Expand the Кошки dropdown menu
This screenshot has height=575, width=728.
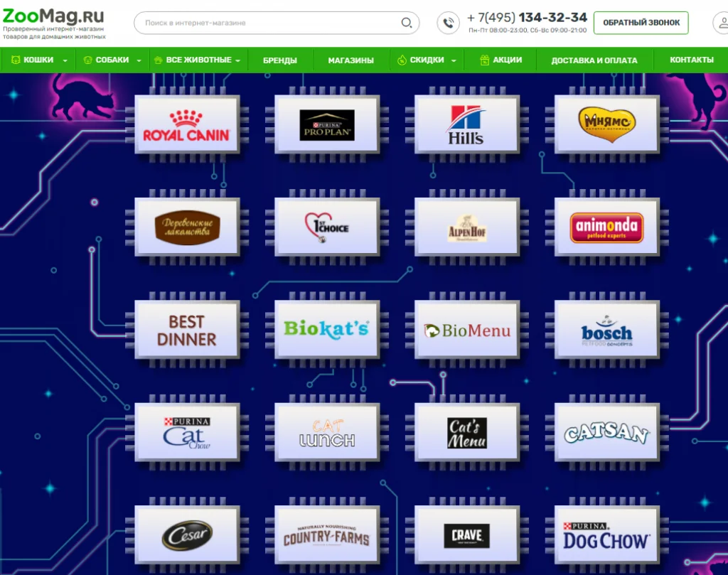pos(65,61)
